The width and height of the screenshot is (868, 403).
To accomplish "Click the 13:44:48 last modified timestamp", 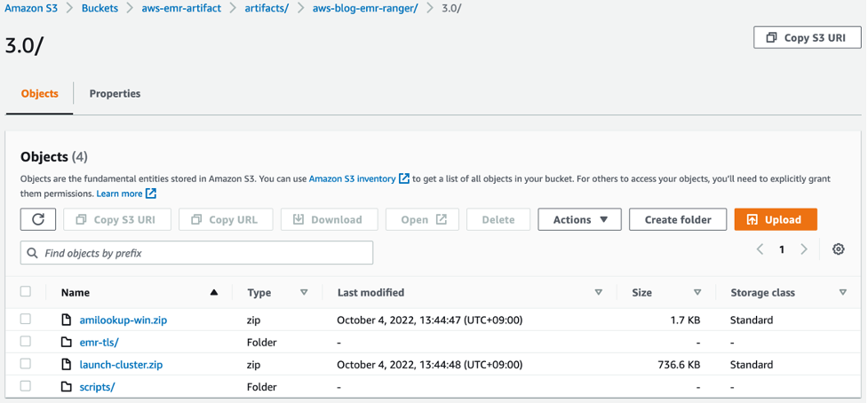I will click(430, 365).
